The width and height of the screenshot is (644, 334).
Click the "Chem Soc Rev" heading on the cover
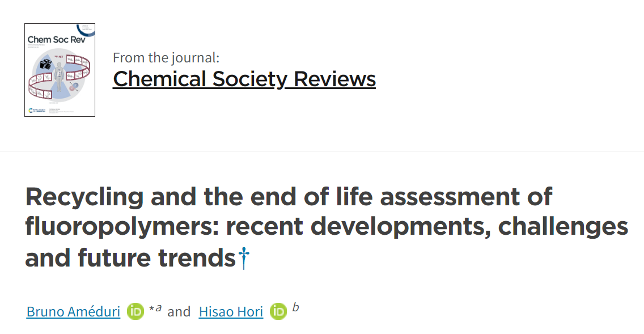tap(56, 40)
